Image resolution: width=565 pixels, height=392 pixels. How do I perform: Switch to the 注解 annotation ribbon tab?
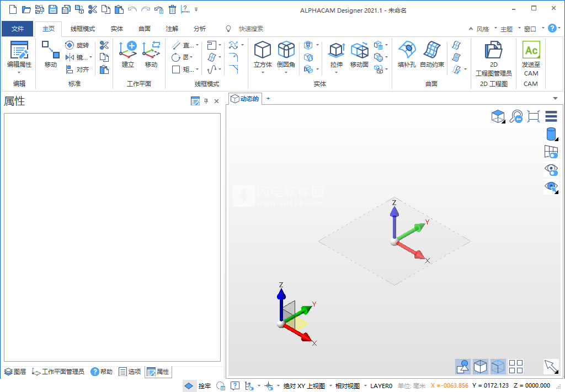click(x=172, y=29)
